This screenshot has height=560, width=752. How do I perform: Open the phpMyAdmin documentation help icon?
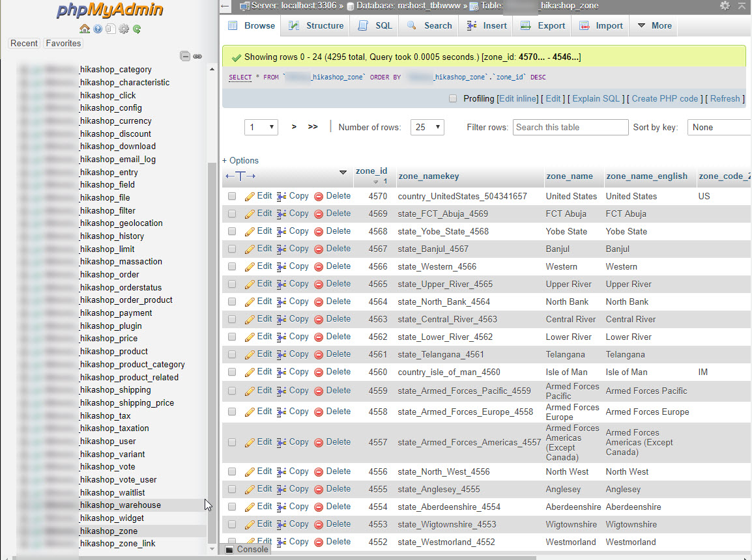[x=98, y=29]
